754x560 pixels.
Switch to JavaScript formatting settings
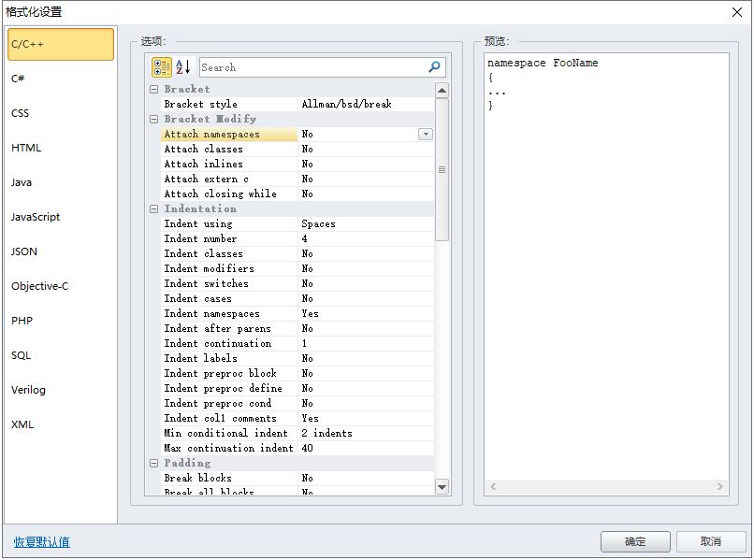[36, 216]
